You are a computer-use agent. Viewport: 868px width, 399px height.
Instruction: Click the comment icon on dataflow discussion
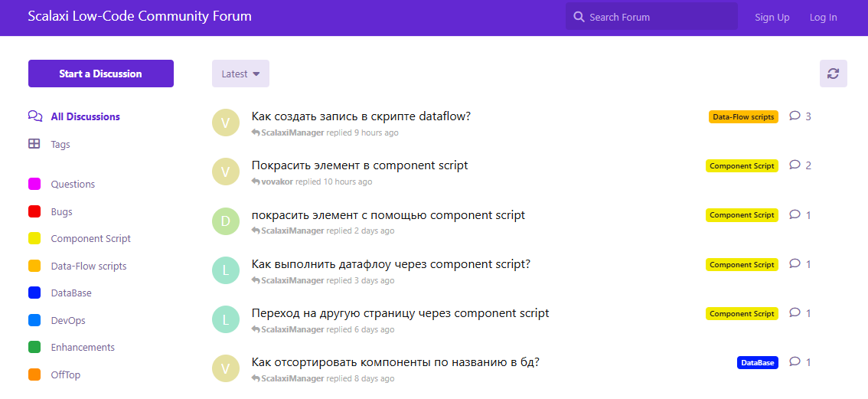(795, 116)
